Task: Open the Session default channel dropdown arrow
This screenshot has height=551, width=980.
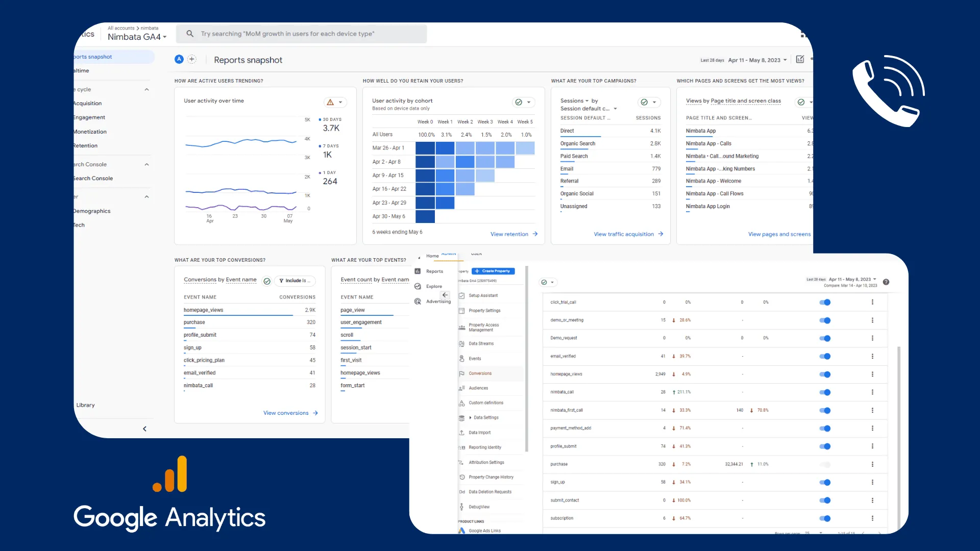Action: click(x=615, y=109)
